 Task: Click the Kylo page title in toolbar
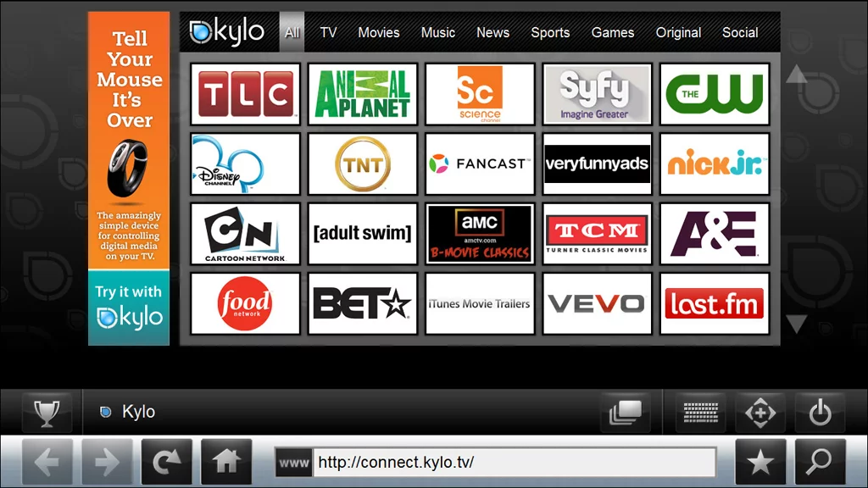(138, 412)
